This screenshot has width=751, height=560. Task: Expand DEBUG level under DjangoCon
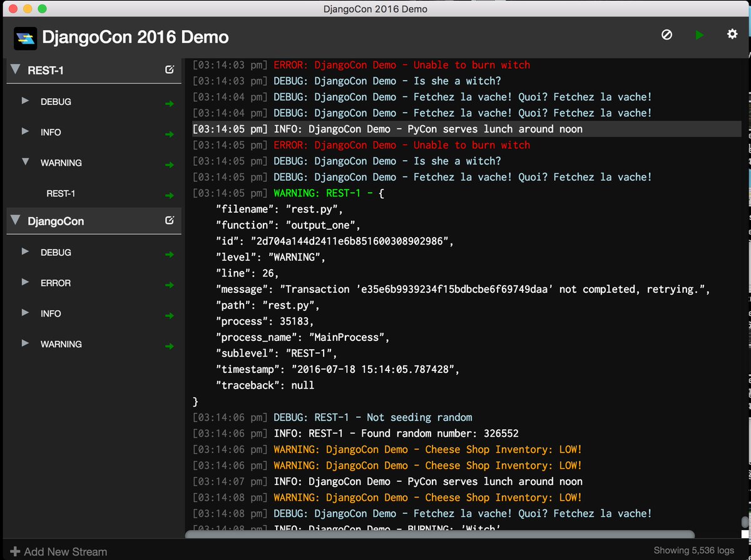(26, 251)
